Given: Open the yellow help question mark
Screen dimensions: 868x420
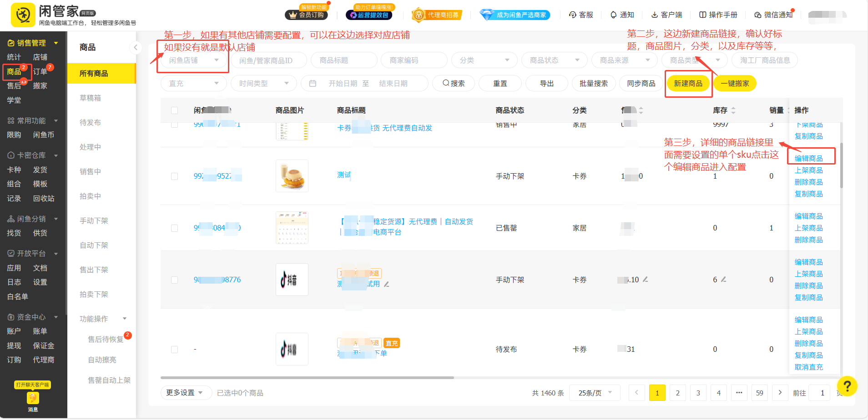Looking at the screenshot, I should (847, 386).
